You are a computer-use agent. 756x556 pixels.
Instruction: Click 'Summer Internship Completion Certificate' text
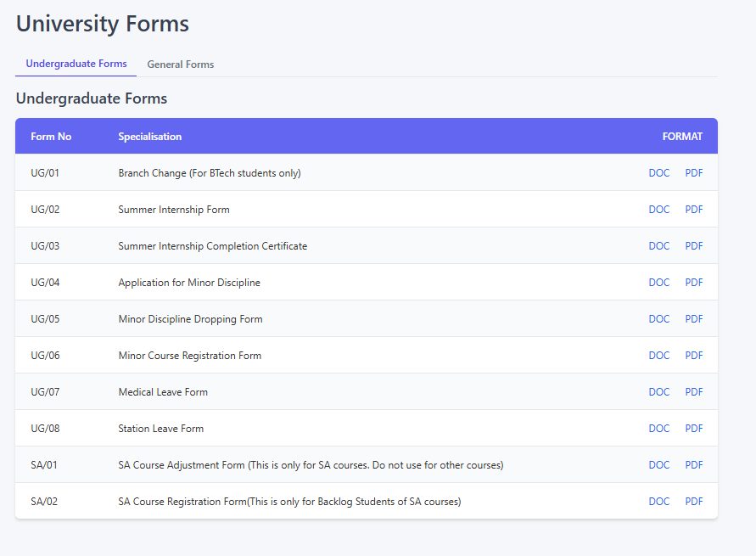click(213, 246)
